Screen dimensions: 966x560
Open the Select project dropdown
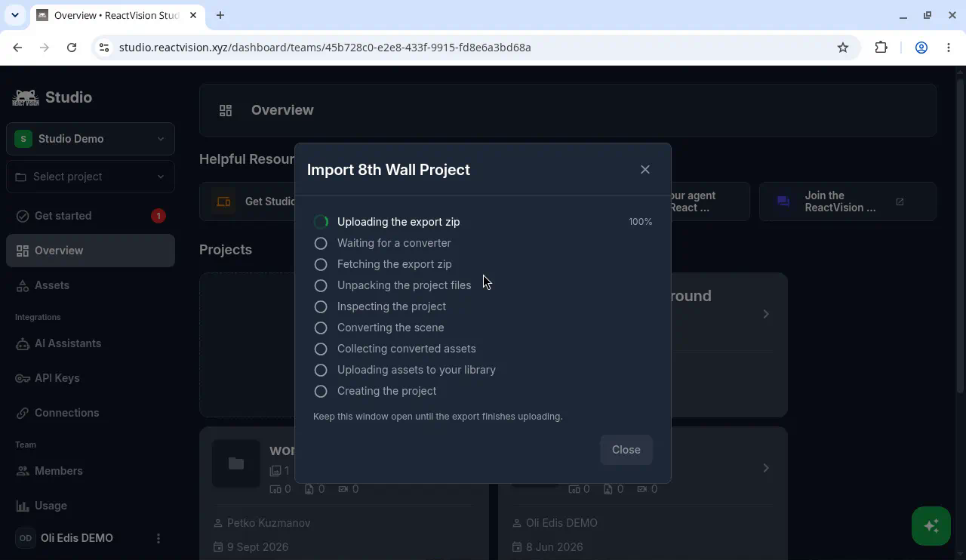(x=91, y=177)
